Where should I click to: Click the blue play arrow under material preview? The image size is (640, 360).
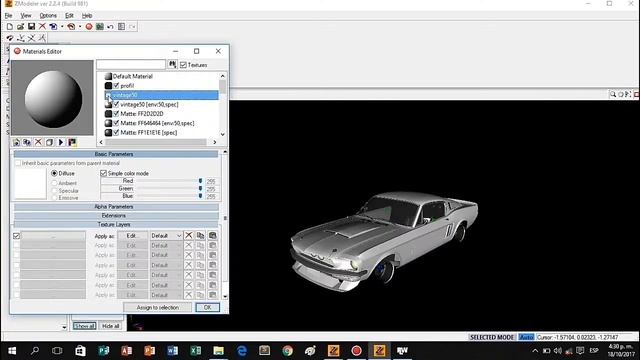click(x=61, y=142)
